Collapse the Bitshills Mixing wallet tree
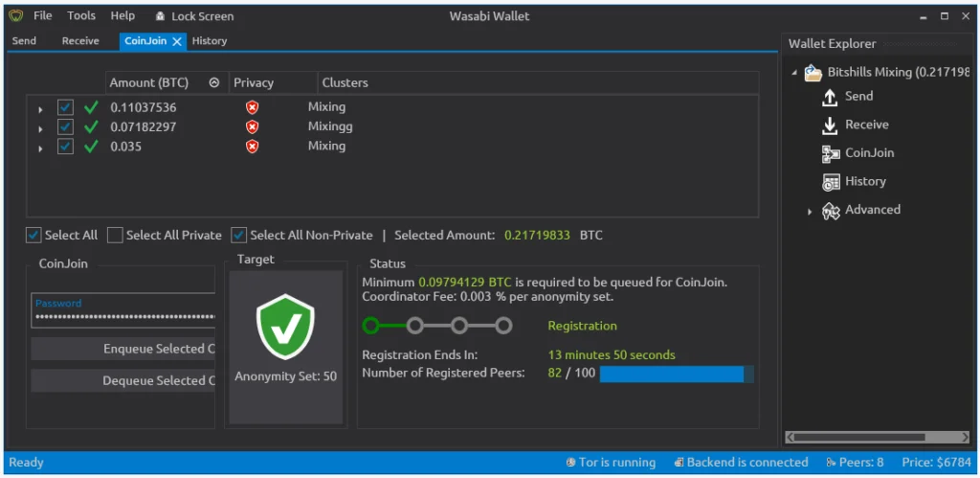This screenshot has height=478, width=980. (x=794, y=73)
